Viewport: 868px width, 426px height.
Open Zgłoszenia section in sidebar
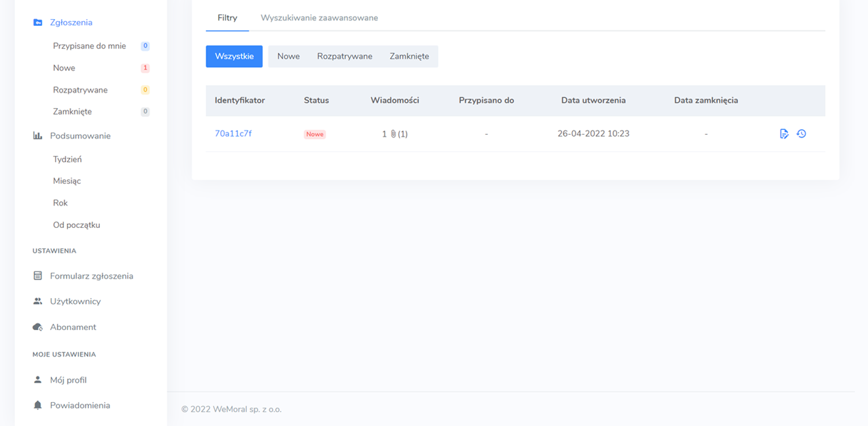point(71,22)
